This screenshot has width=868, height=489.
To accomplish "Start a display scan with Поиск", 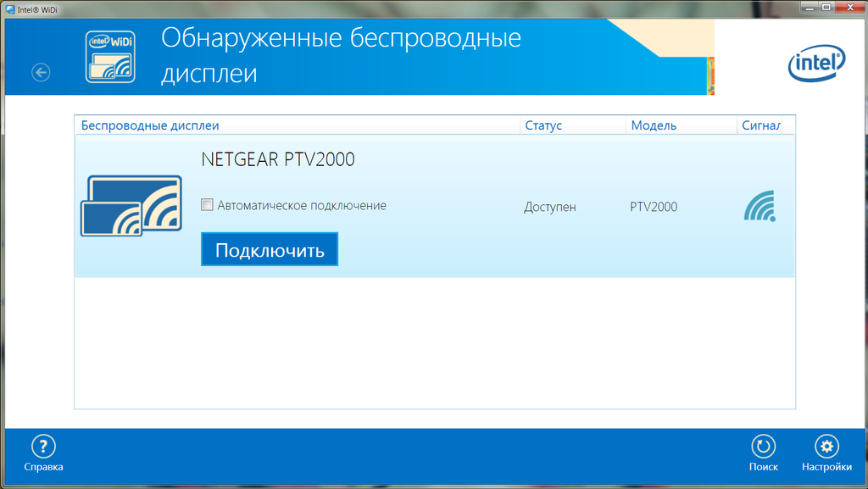I will tap(763, 453).
